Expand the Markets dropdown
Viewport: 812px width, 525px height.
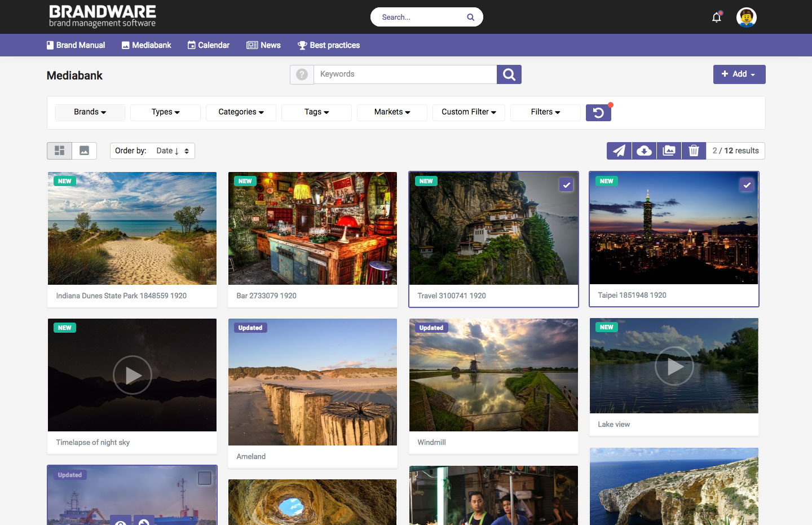[x=392, y=112]
